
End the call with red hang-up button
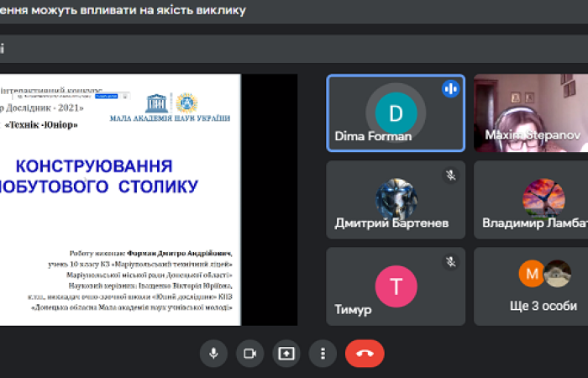(365, 354)
